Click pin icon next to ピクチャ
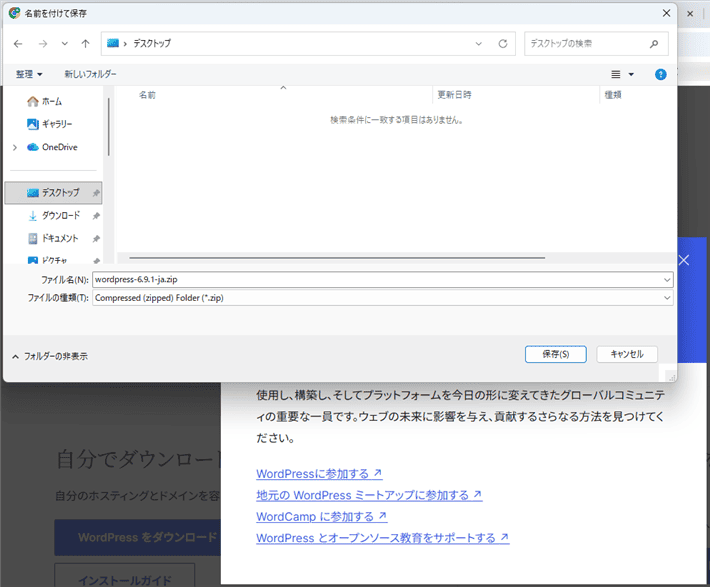Image resolution: width=710 pixels, height=587 pixels. coord(96,261)
